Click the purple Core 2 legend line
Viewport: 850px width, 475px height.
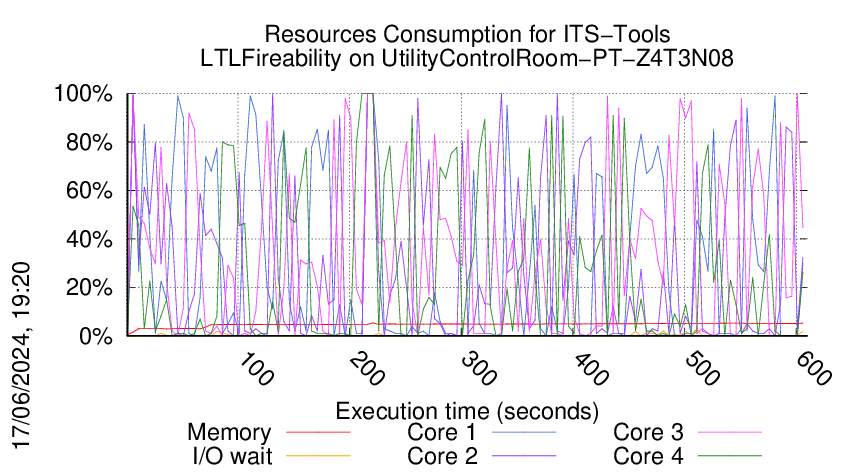(x=524, y=456)
